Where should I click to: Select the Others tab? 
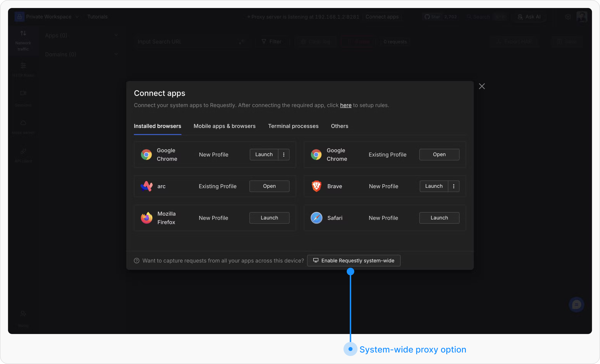coord(339,126)
